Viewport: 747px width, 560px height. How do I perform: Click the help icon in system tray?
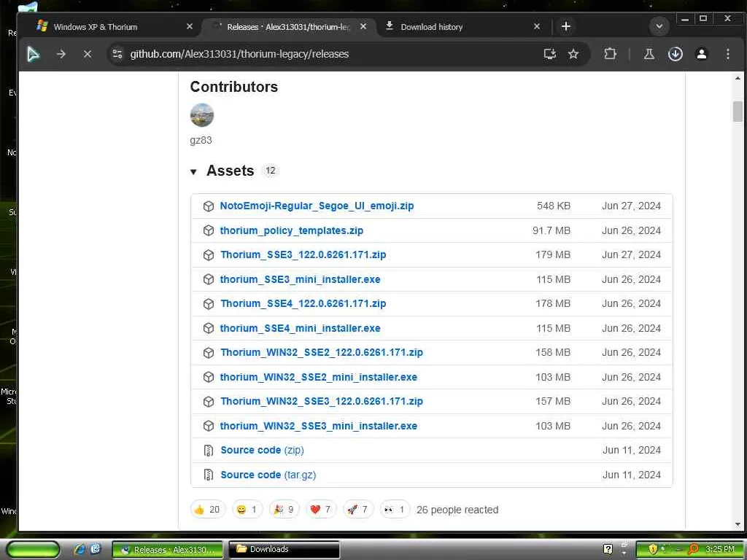coord(608,549)
